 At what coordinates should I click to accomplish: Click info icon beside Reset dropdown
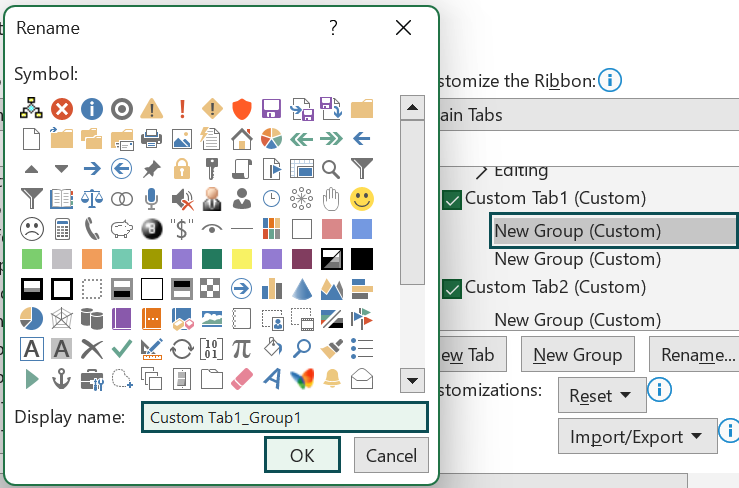659,390
